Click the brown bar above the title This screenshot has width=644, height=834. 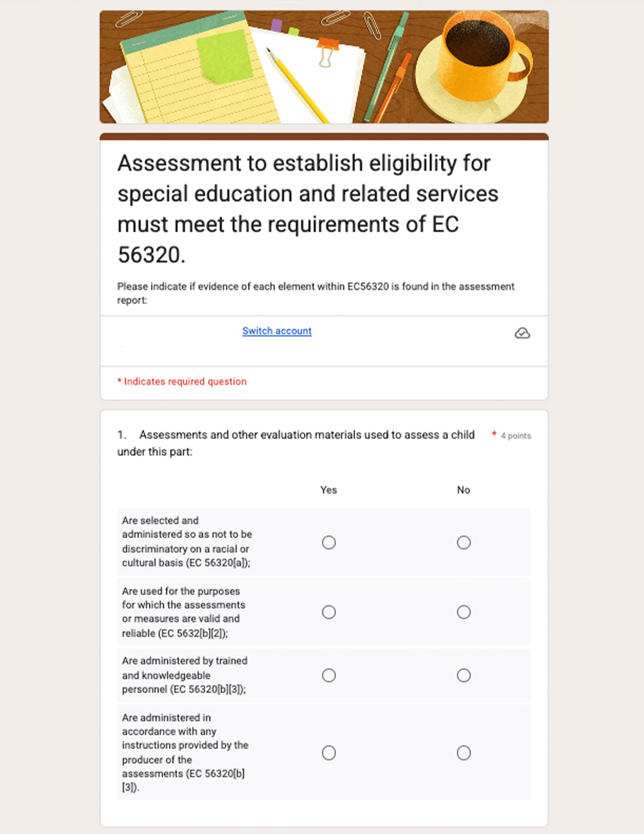click(x=324, y=136)
